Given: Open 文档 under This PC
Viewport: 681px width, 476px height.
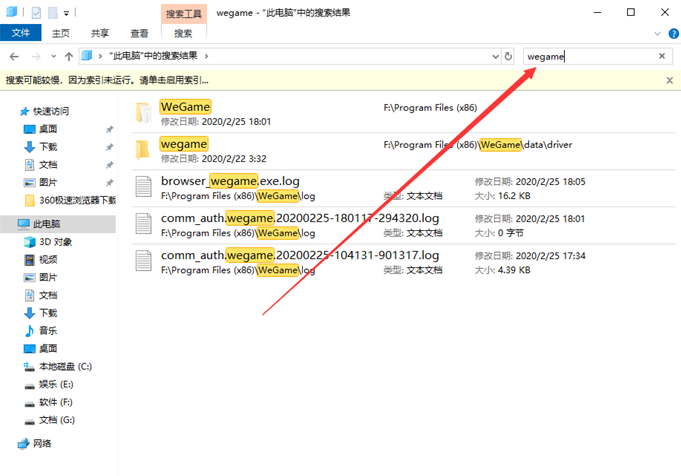Looking at the screenshot, I should [x=48, y=295].
